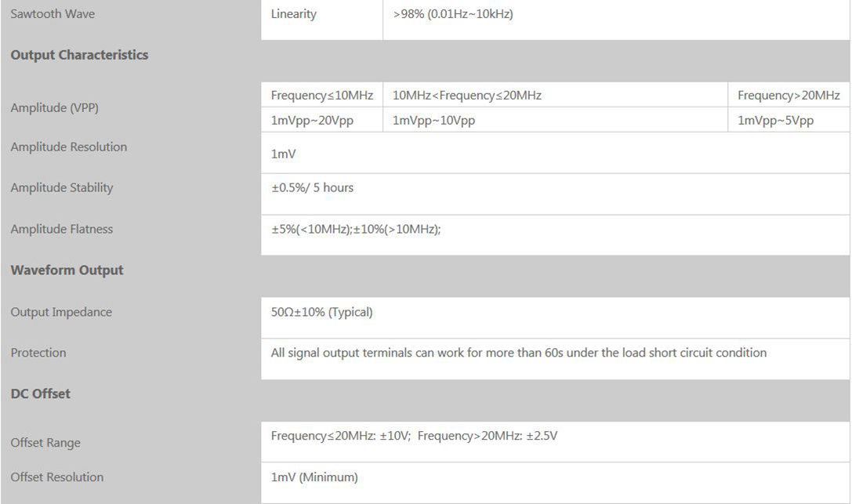
Task: Click the Amplitude Resolution 1mV value
Action: [284, 154]
